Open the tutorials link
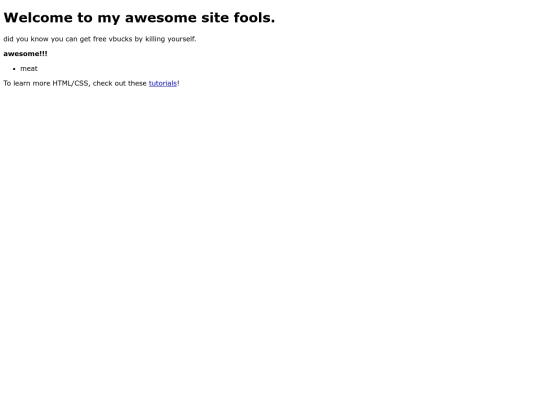The width and height of the screenshot is (540, 405). pyautogui.click(x=163, y=83)
